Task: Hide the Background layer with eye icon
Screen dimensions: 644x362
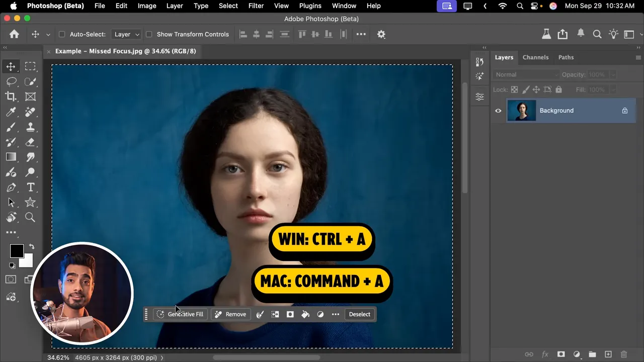Action: coord(498,111)
